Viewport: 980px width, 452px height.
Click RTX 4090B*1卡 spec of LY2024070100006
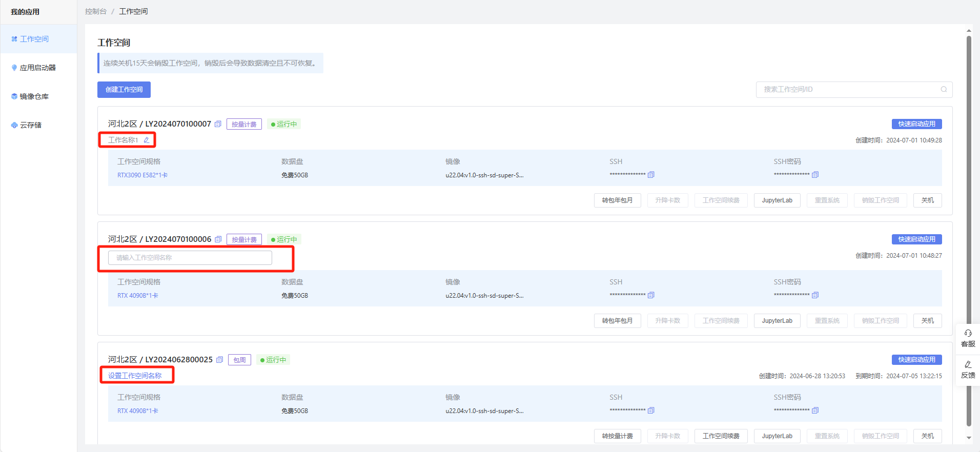[x=138, y=296]
